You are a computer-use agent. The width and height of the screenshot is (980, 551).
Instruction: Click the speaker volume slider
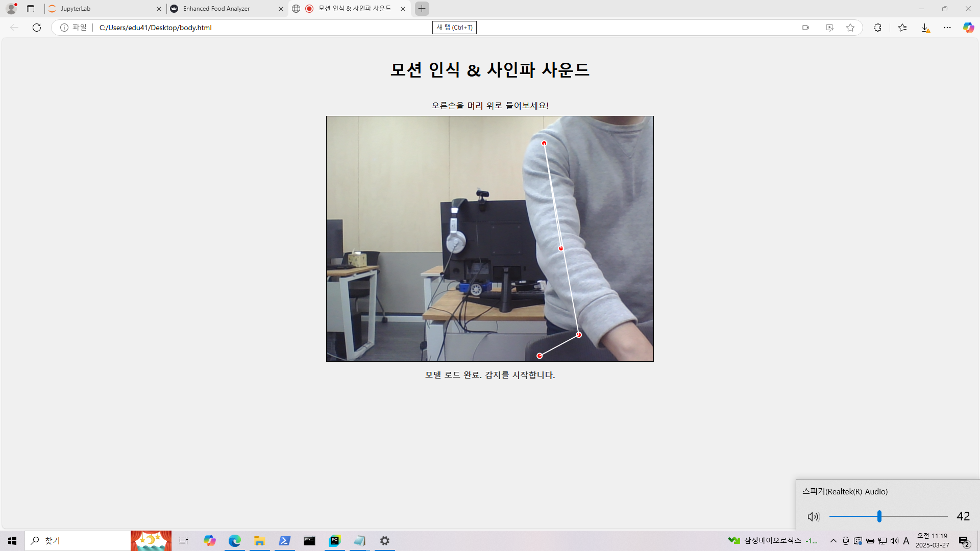(888, 516)
